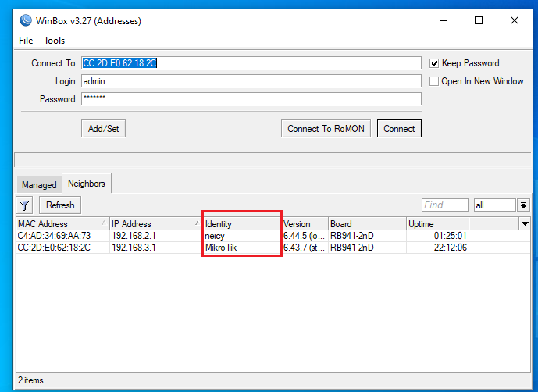The width and height of the screenshot is (538, 392).
Task: Minimize the WinBox window
Action: [444, 20]
